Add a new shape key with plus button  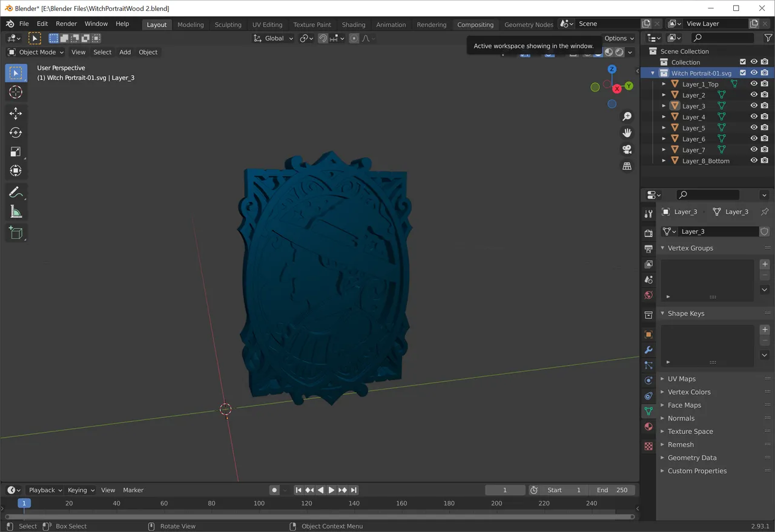(765, 330)
